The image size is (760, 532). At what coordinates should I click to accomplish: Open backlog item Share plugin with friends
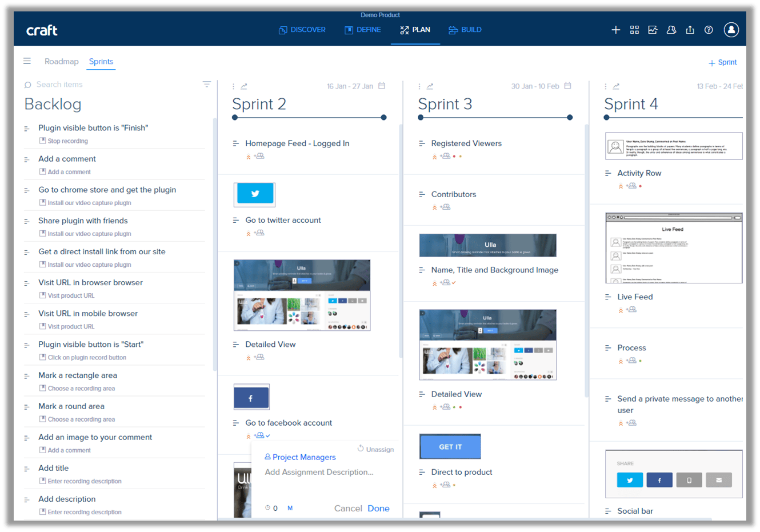coord(83,221)
